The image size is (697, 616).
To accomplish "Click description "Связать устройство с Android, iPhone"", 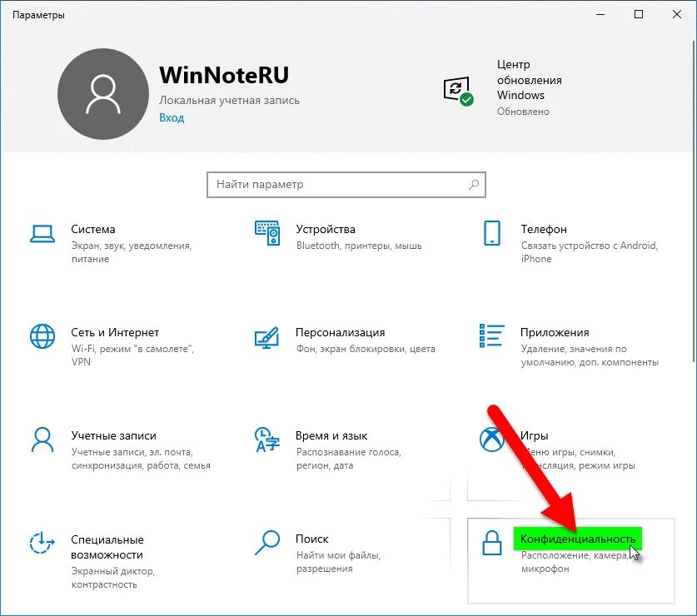I will pyautogui.click(x=589, y=252).
